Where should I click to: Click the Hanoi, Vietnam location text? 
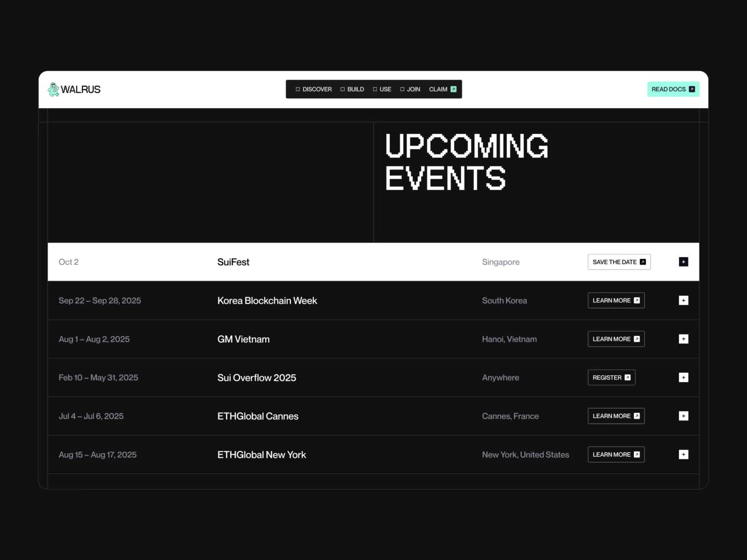coord(509,339)
